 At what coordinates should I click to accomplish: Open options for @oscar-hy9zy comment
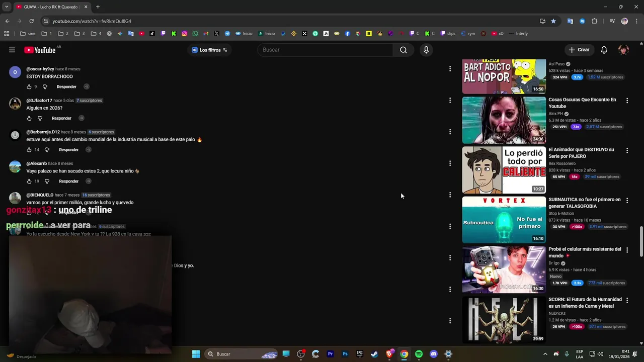point(450,69)
